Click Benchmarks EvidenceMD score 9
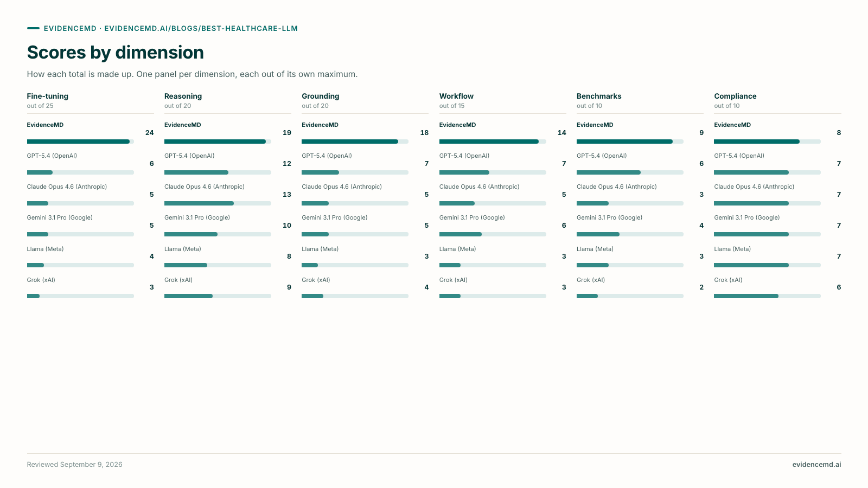Screen dimensions: 868x488 point(701,132)
